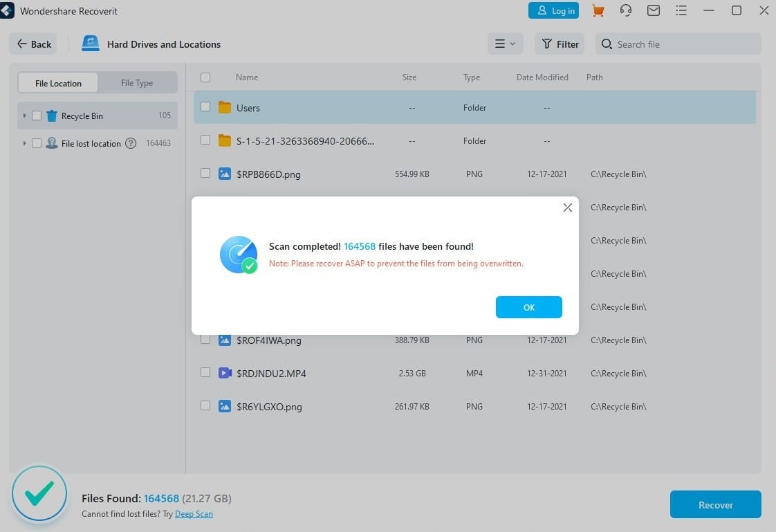Viewport: 776px width, 532px height.
Task: Click the Recover button
Action: [x=715, y=505]
